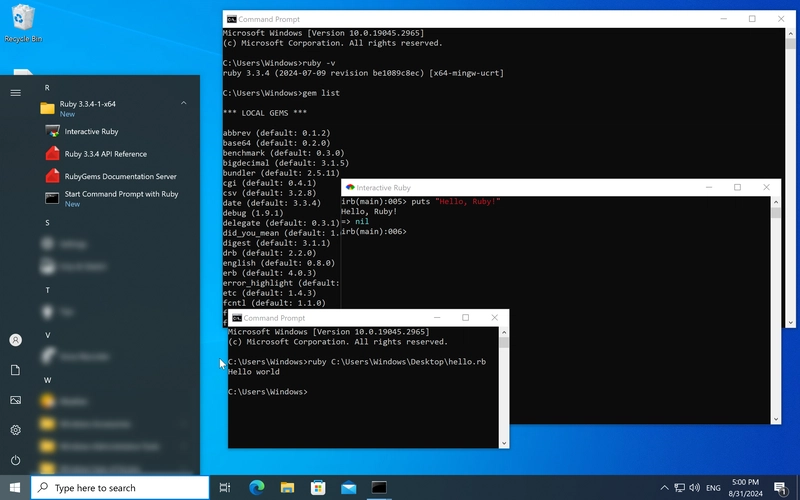Launch Microsoft Edge from taskbar

pos(257,488)
